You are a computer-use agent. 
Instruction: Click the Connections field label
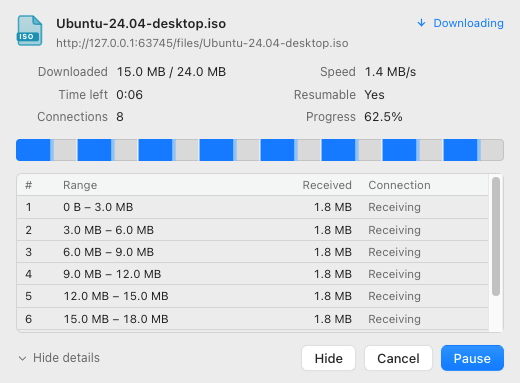[72, 117]
